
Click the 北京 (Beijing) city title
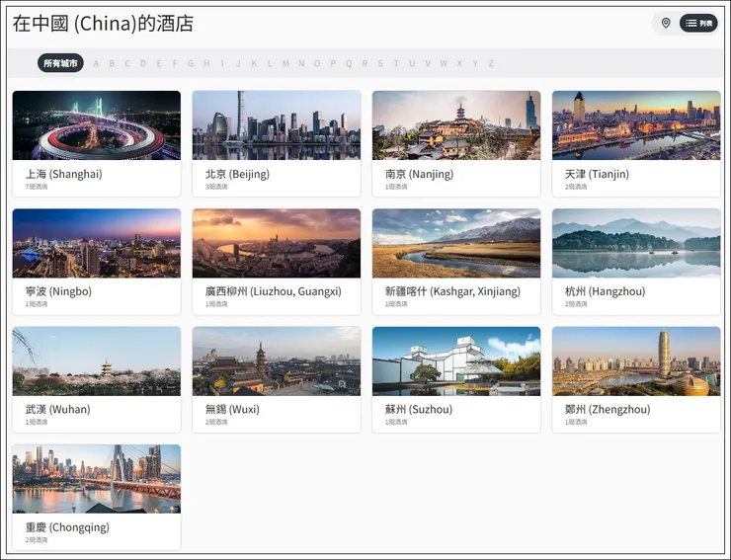click(x=237, y=174)
